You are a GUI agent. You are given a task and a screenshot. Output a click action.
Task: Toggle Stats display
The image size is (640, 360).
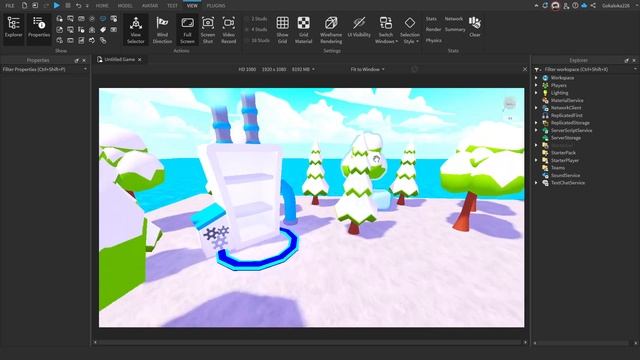tap(431, 19)
